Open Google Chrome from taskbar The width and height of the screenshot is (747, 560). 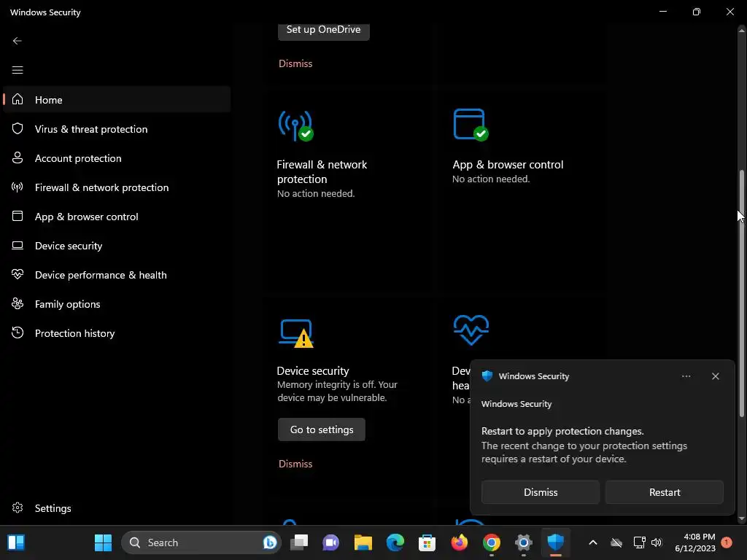coord(491,542)
